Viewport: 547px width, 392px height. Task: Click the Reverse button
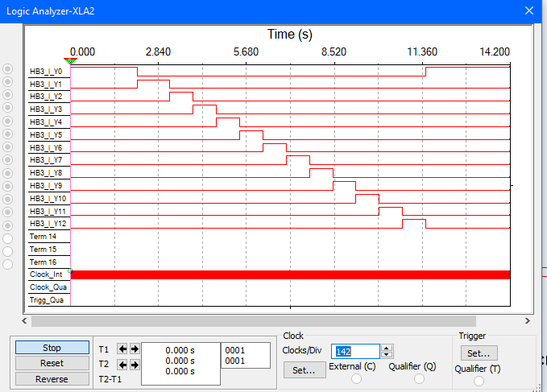(x=52, y=379)
